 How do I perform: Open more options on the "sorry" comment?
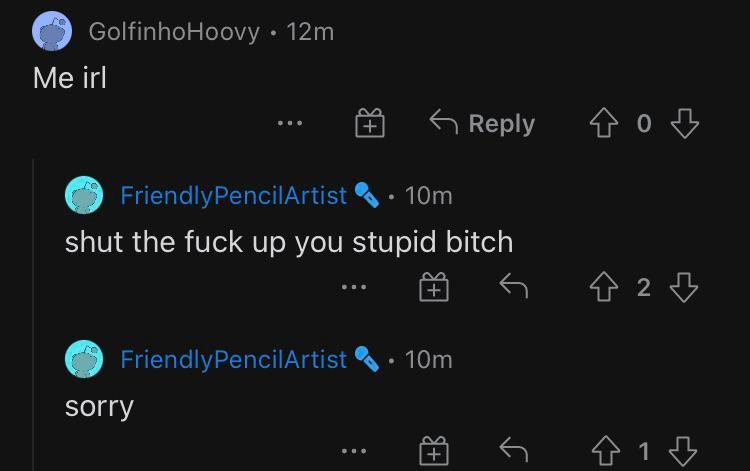tap(353, 452)
